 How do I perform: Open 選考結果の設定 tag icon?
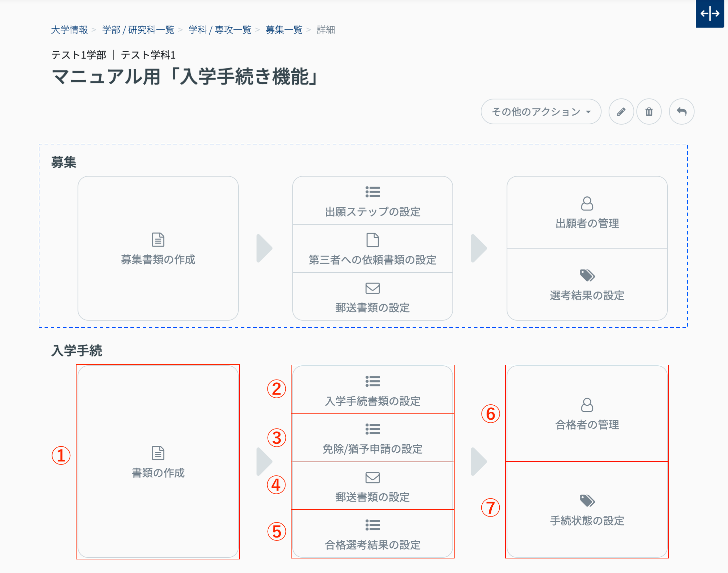coord(587,276)
